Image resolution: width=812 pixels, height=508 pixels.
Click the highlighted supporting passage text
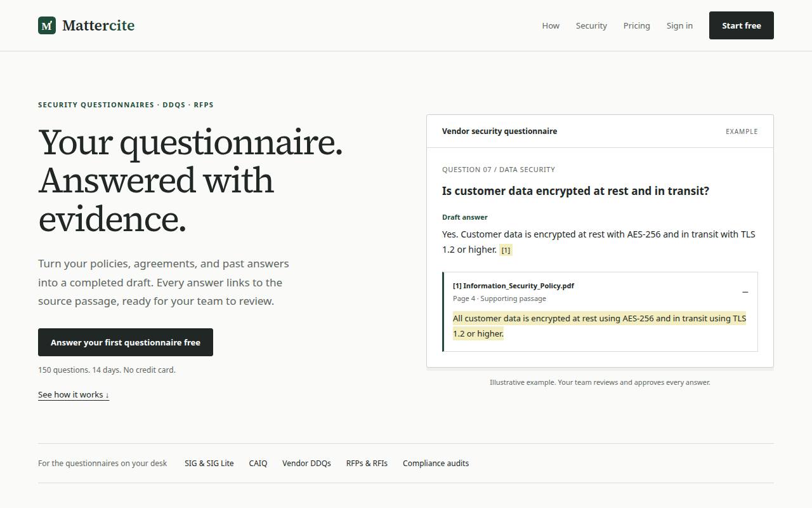click(x=599, y=326)
